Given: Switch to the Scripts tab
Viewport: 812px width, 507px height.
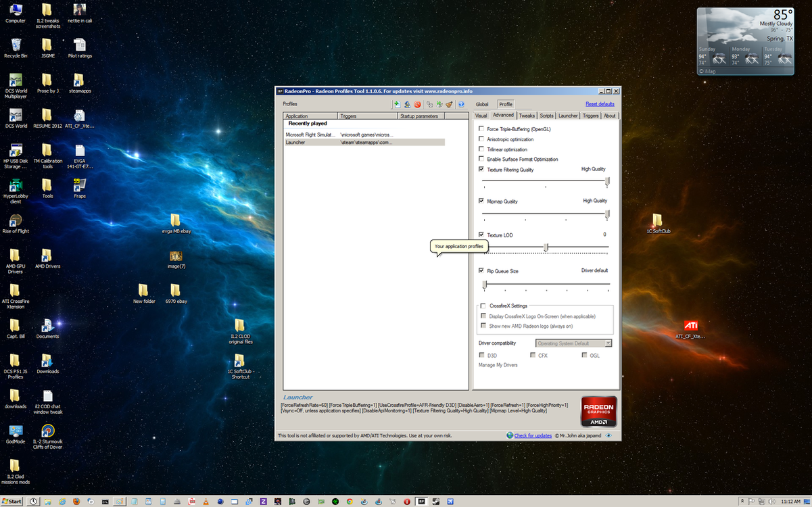Looking at the screenshot, I should pyautogui.click(x=546, y=116).
